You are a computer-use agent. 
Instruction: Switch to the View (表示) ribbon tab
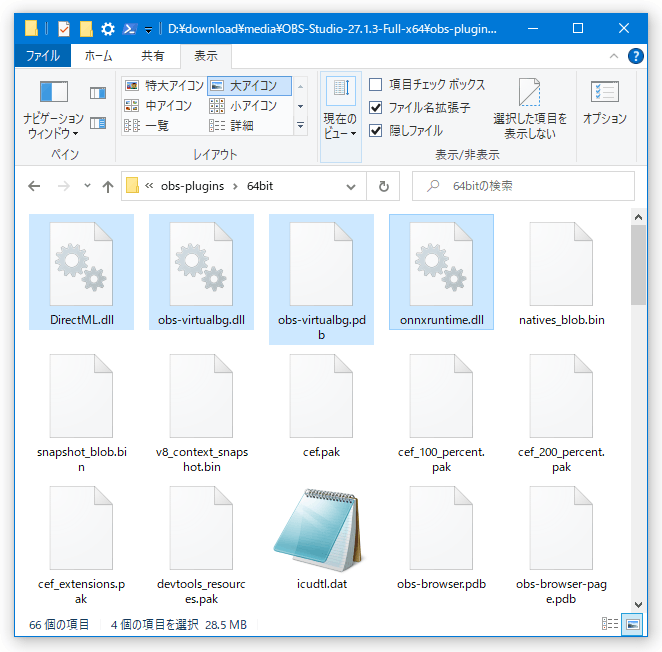206,56
